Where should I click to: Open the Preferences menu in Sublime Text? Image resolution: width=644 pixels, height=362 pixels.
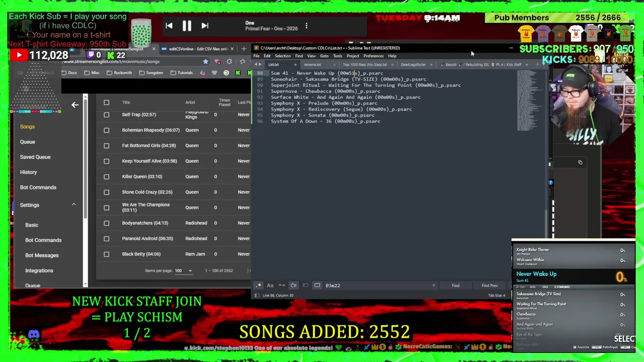[373, 56]
